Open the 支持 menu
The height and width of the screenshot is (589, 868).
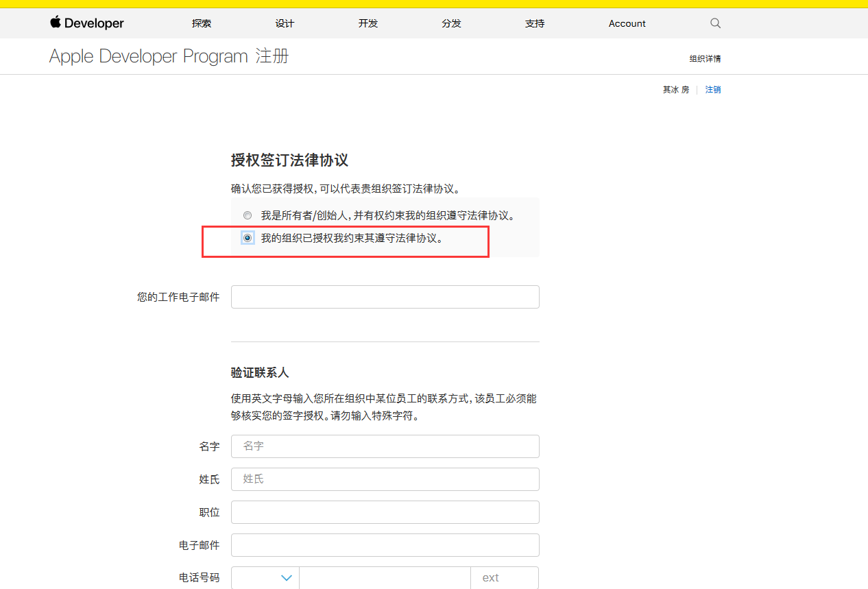pyautogui.click(x=535, y=23)
